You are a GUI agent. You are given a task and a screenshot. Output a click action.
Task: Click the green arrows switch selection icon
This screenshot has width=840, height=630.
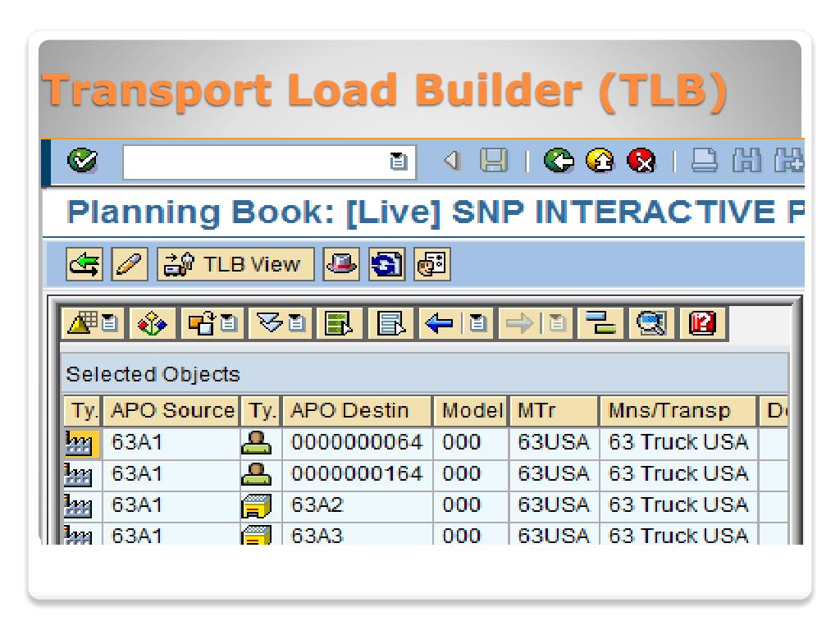click(84, 264)
